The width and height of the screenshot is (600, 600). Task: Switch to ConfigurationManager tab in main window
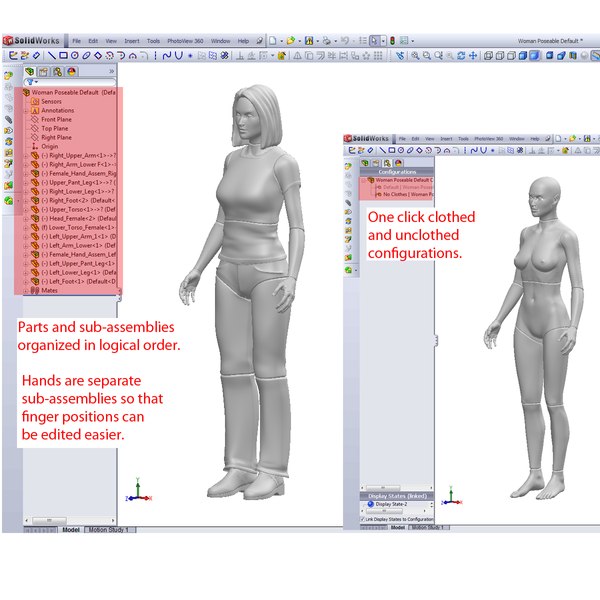tap(58, 72)
